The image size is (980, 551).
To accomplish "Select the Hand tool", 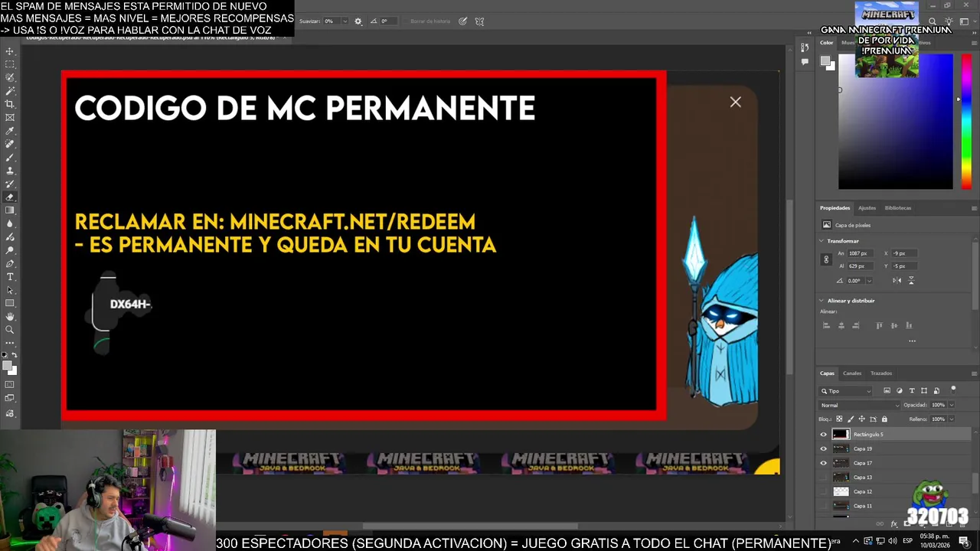I will pos(10,316).
